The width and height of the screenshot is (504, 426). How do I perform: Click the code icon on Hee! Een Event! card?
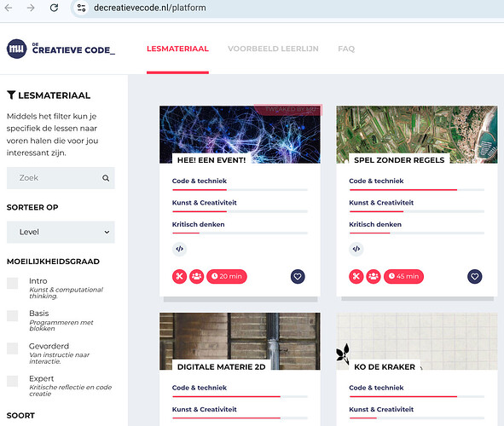pos(179,249)
